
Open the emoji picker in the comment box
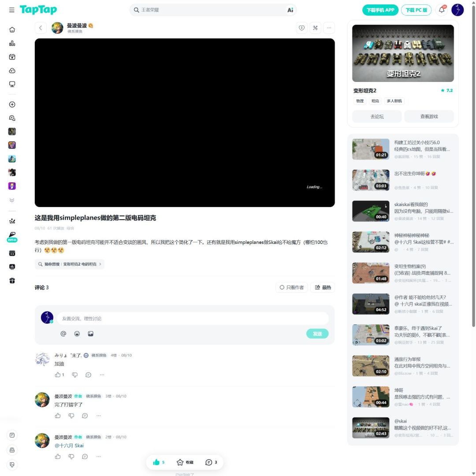pos(77,334)
